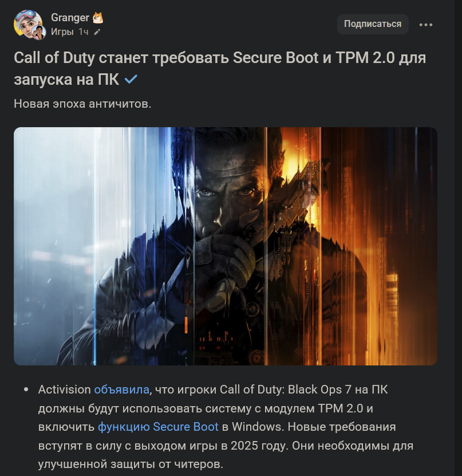Image resolution: width=462 pixels, height=476 pixels.
Task: Click the subtitle Новая эпоха античитов
Action: [82, 104]
